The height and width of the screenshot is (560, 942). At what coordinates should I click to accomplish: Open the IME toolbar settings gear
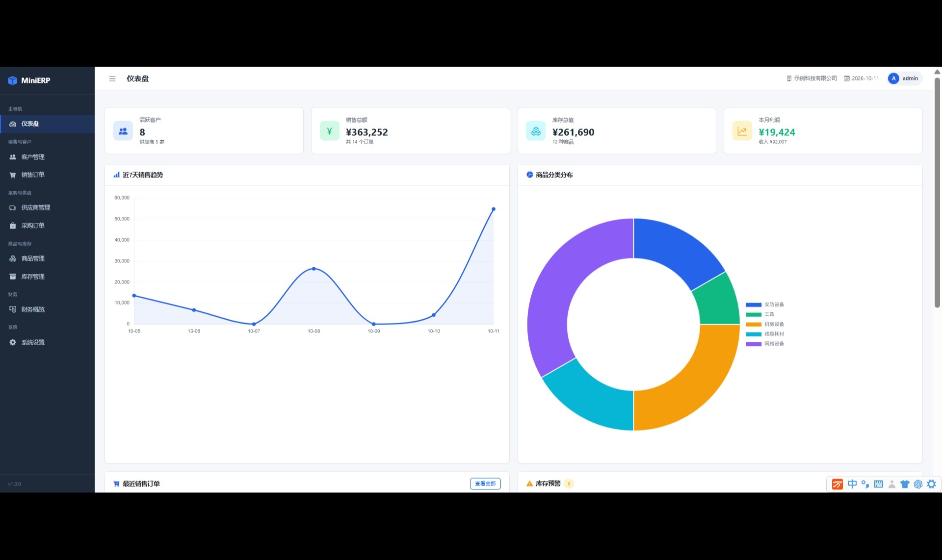click(x=931, y=484)
